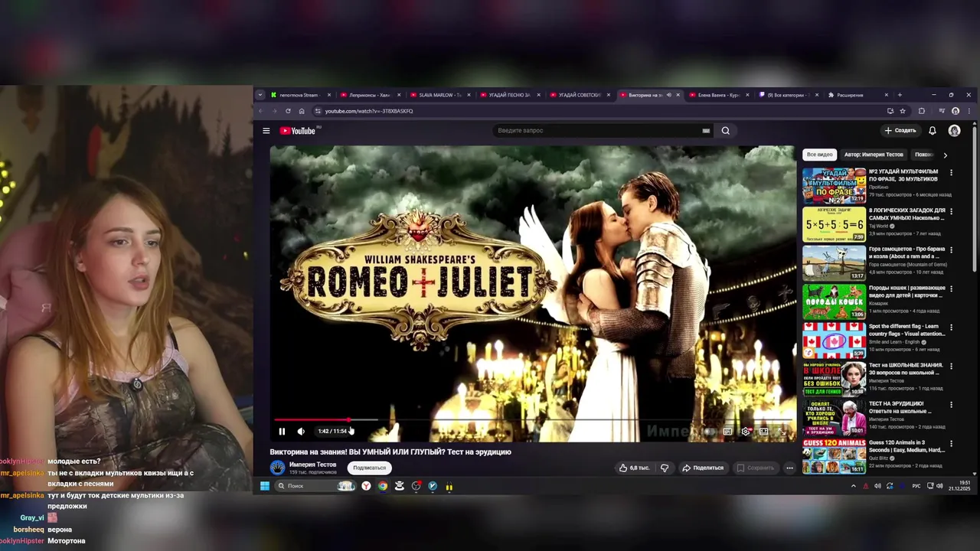Open the Windows Start menu

coord(264,486)
